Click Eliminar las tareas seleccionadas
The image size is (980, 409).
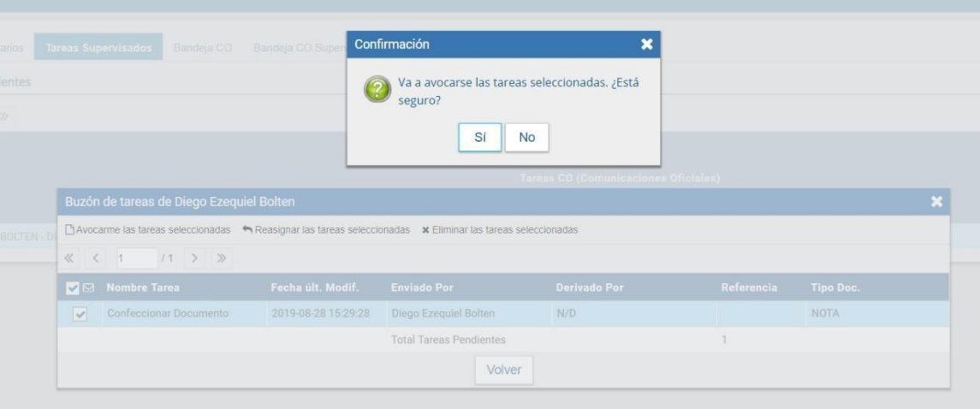tap(500, 230)
